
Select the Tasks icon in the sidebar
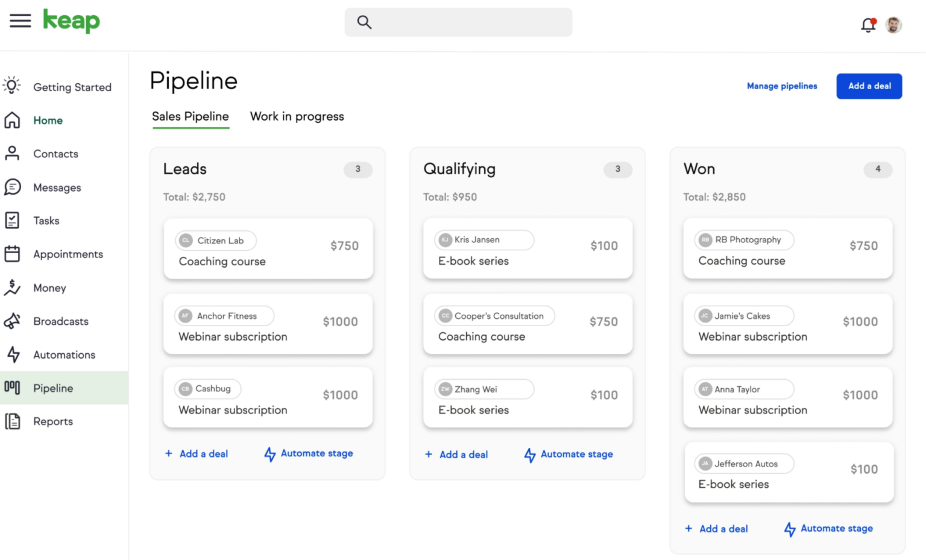[13, 220]
